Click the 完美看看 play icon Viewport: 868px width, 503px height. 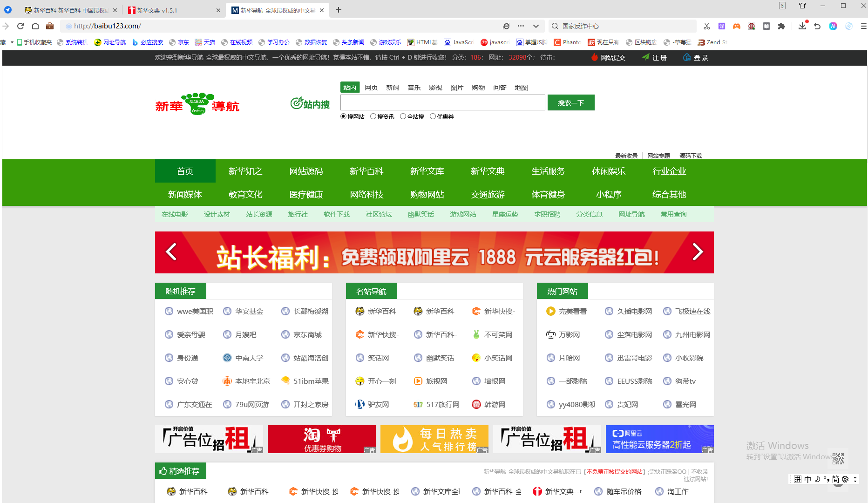point(551,311)
